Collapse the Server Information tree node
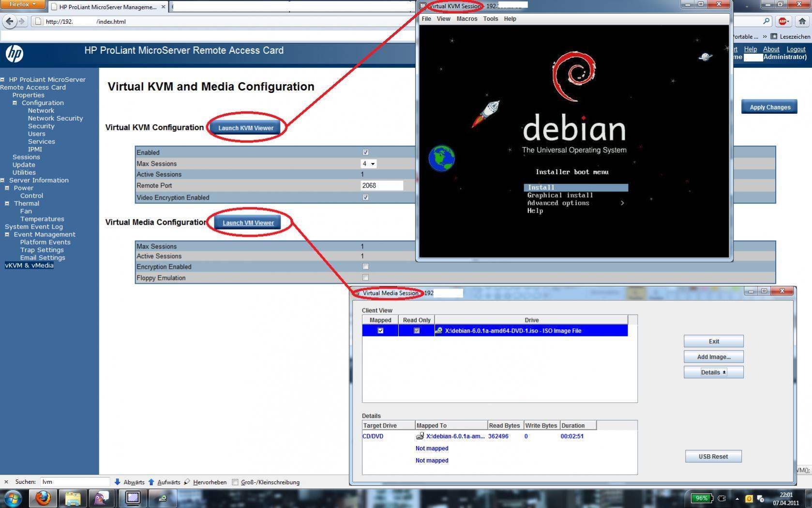812x508 pixels. (x=2, y=180)
